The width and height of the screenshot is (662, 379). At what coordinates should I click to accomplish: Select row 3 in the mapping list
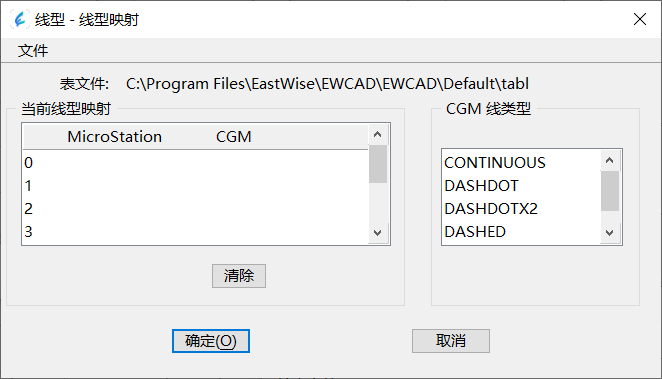pyautogui.click(x=195, y=231)
